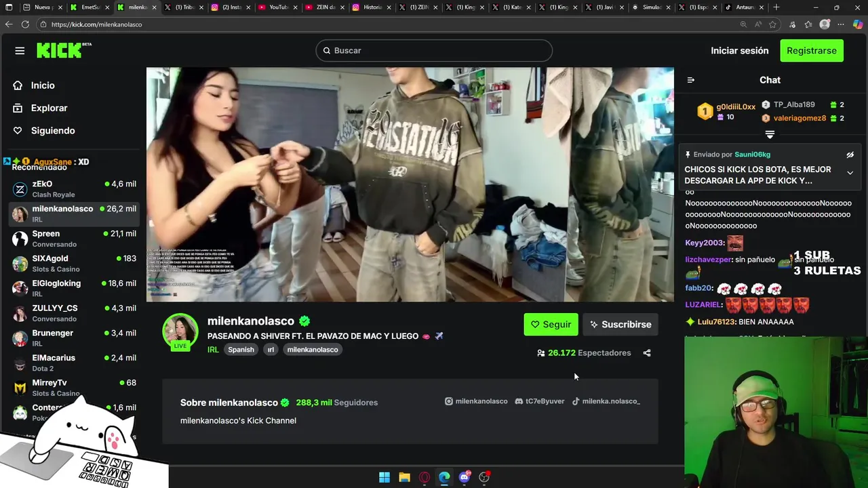Open Opera browser from taskbar

[425, 477]
